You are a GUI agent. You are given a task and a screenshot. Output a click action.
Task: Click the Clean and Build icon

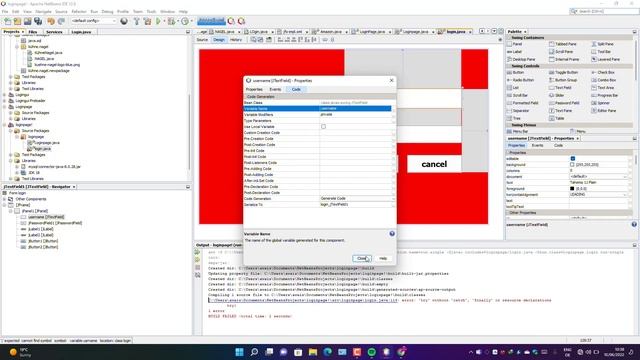coord(147,21)
